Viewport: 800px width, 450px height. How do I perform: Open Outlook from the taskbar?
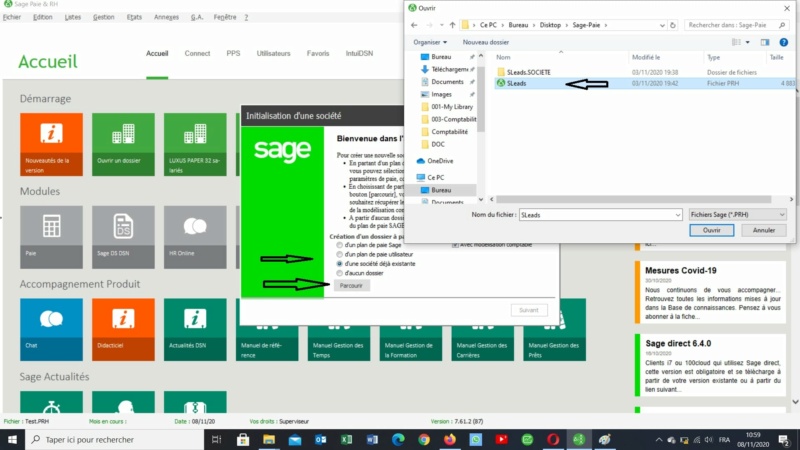coord(320,439)
